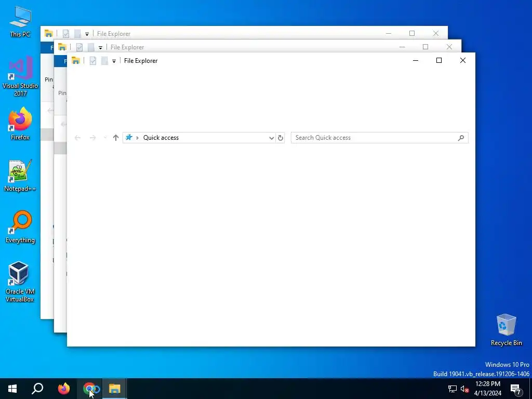The image size is (532, 399).
Task: Select the Everything search desktop shortcut
Action: coord(20,227)
